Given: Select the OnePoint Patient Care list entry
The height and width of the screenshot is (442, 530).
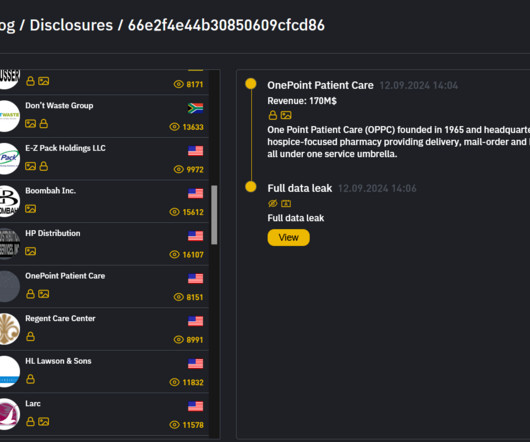Looking at the screenshot, I should point(104,287).
